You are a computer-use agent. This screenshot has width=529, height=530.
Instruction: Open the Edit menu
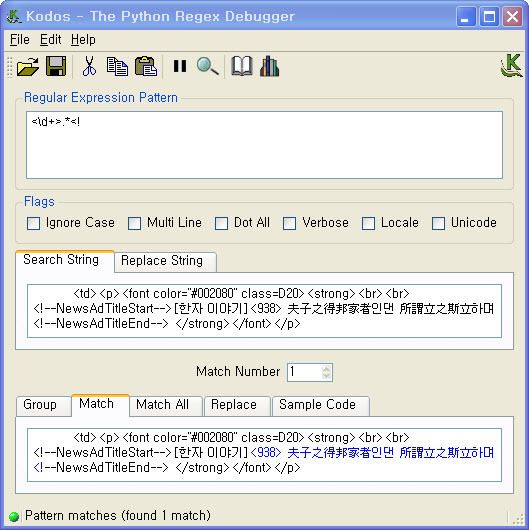50,40
